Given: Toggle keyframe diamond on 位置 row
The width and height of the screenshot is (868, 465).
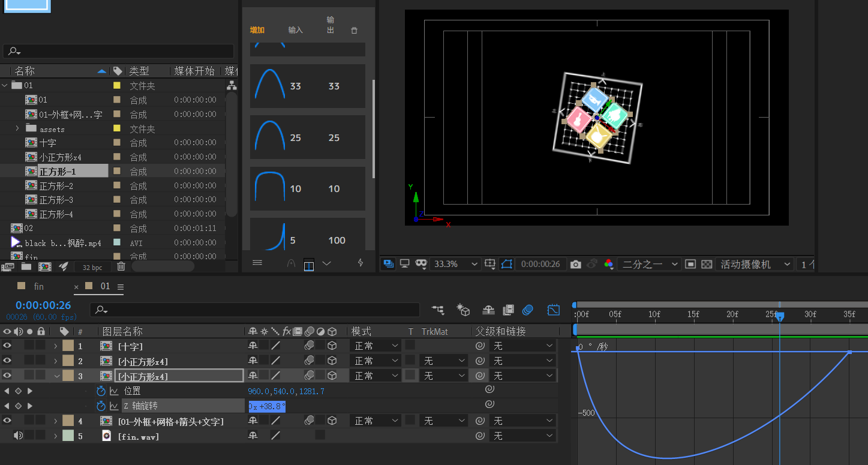Looking at the screenshot, I should click(x=18, y=391).
